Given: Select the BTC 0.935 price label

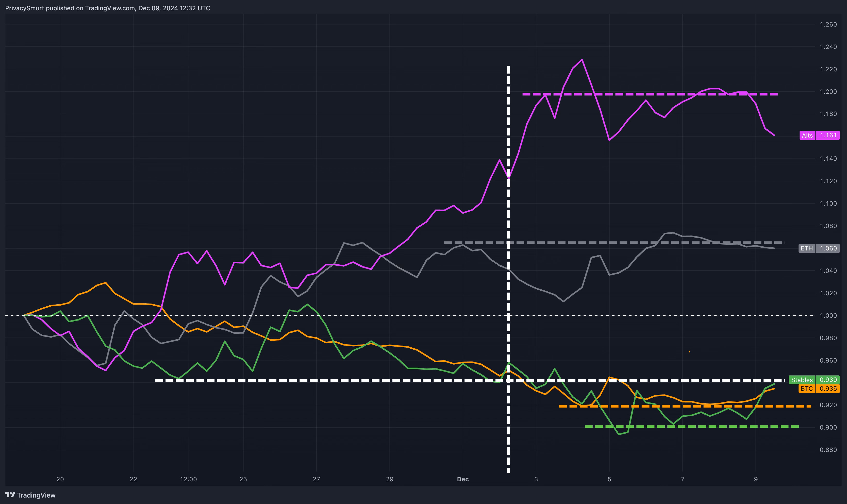Looking at the screenshot, I should 819,389.
